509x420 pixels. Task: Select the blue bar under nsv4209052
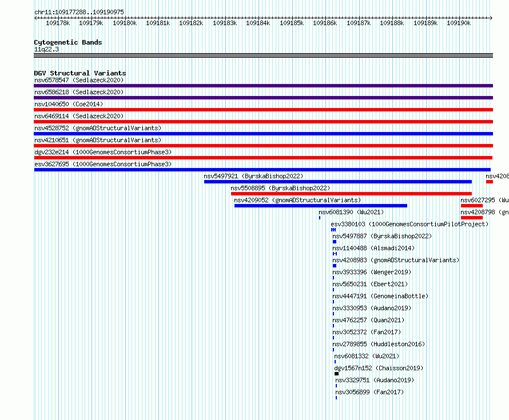pyautogui.click(x=321, y=206)
